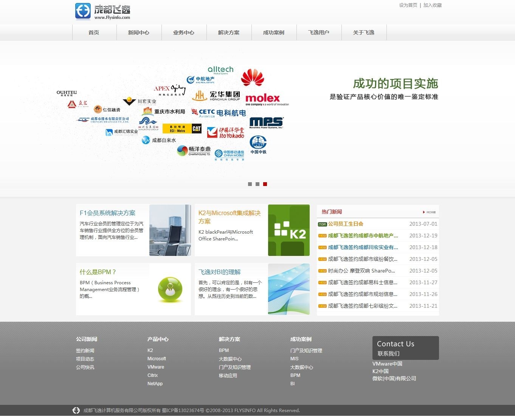Click the Flysinfo logo in the header
This screenshot has width=515, height=420.
pyautogui.click(x=102, y=11)
